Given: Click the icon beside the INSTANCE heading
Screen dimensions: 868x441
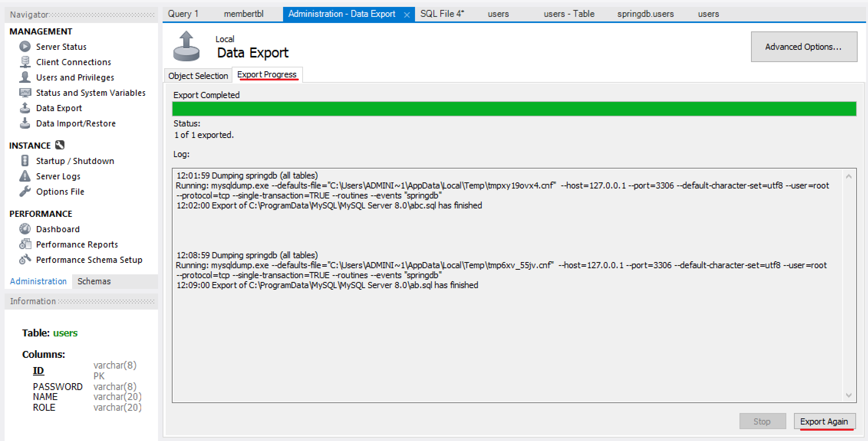Looking at the screenshot, I should tap(60, 145).
